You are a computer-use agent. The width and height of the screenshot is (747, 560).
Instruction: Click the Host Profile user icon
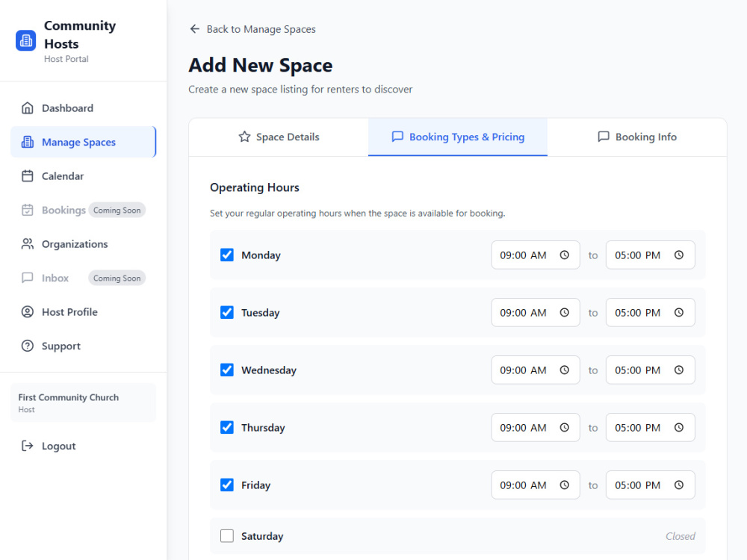(28, 312)
